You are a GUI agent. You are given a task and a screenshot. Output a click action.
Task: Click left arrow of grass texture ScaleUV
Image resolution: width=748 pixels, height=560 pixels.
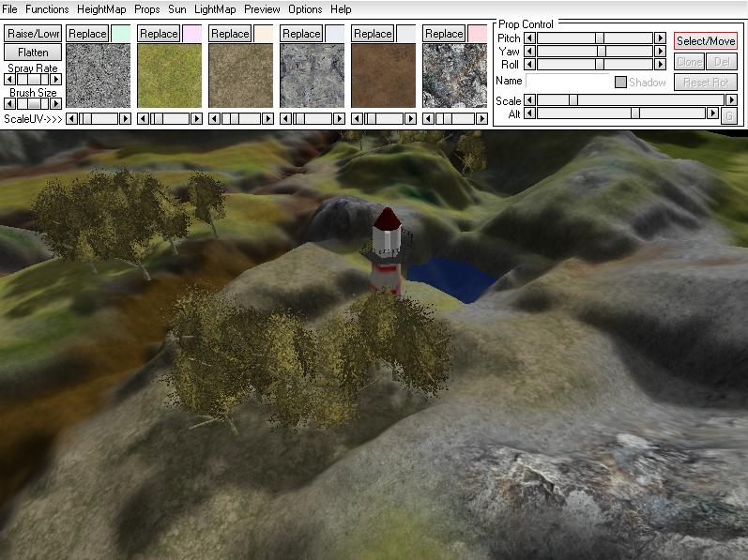143,119
